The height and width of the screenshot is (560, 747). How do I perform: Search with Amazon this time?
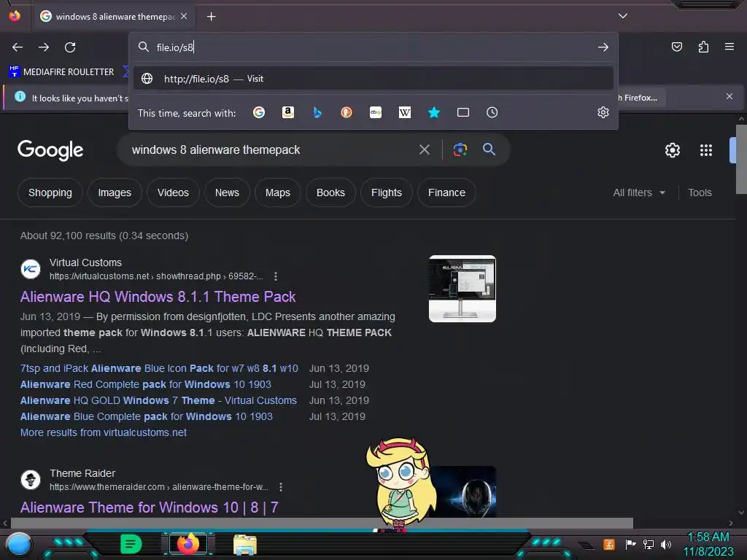click(x=287, y=112)
